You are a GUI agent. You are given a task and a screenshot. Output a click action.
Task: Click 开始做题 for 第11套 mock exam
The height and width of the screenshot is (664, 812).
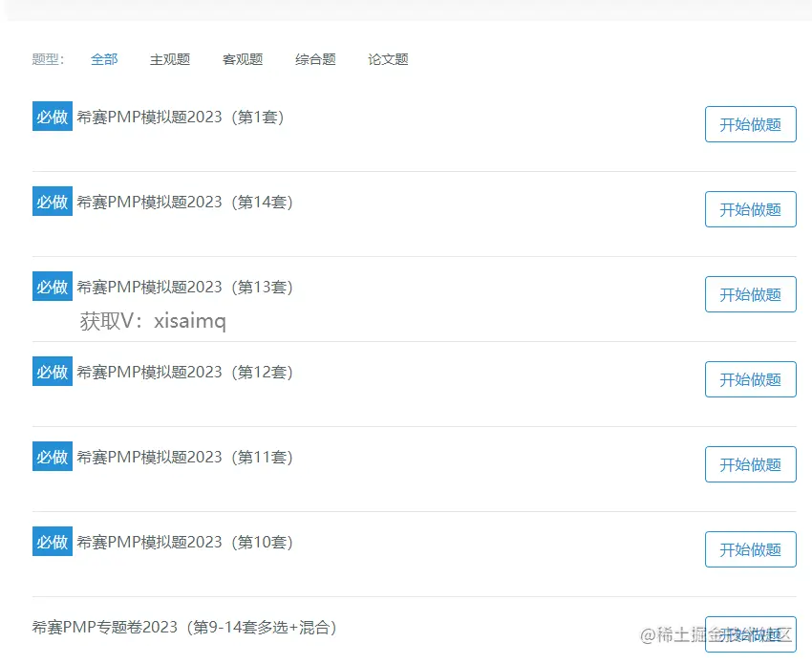pos(750,464)
